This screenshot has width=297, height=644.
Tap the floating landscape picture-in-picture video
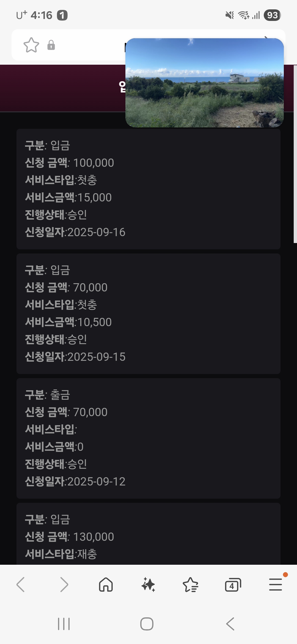pos(204,83)
